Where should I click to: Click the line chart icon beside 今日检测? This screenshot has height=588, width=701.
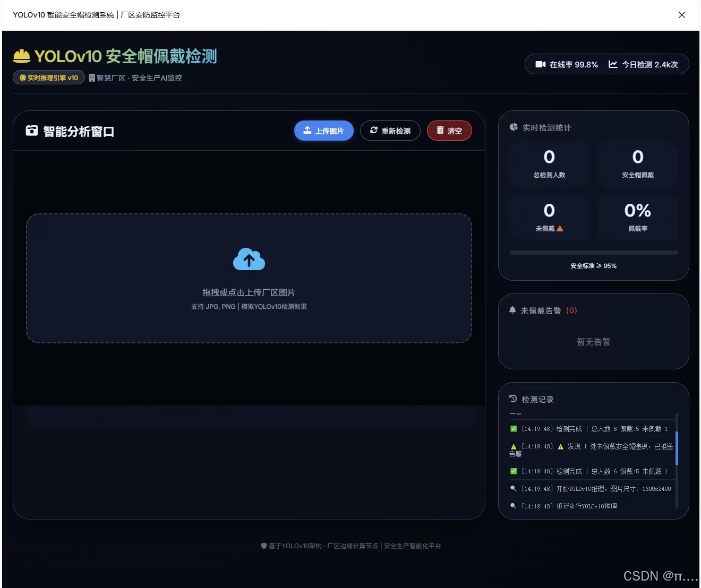[x=613, y=64]
